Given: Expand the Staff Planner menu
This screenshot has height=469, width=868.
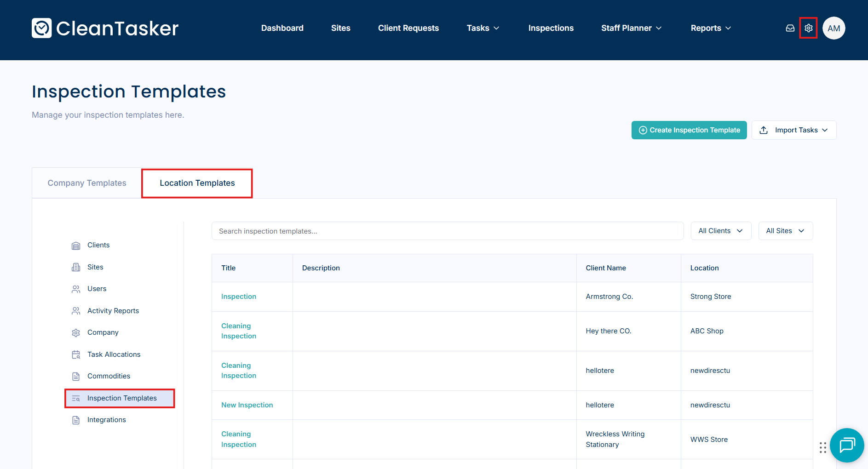Looking at the screenshot, I should click(631, 28).
